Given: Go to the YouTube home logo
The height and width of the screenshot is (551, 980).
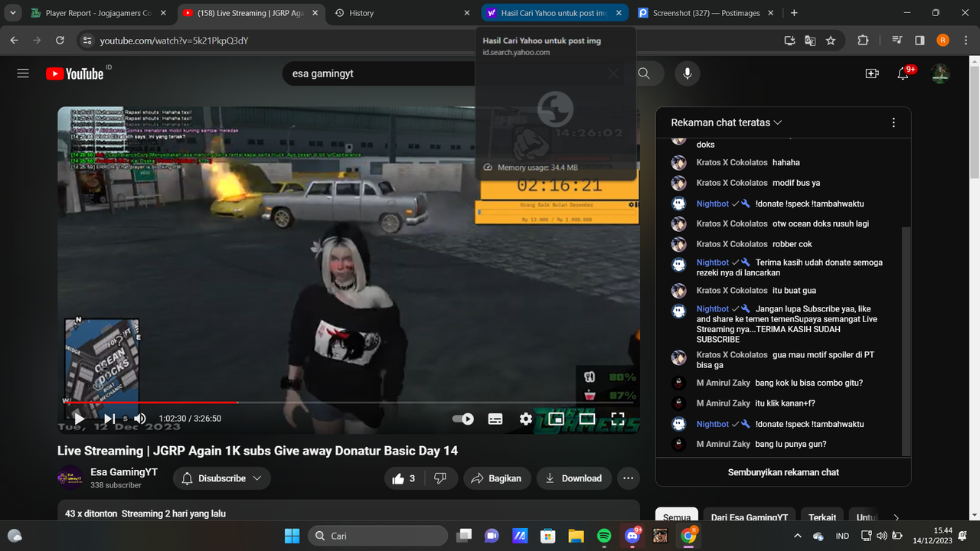Looking at the screenshot, I should tap(74, 73).
